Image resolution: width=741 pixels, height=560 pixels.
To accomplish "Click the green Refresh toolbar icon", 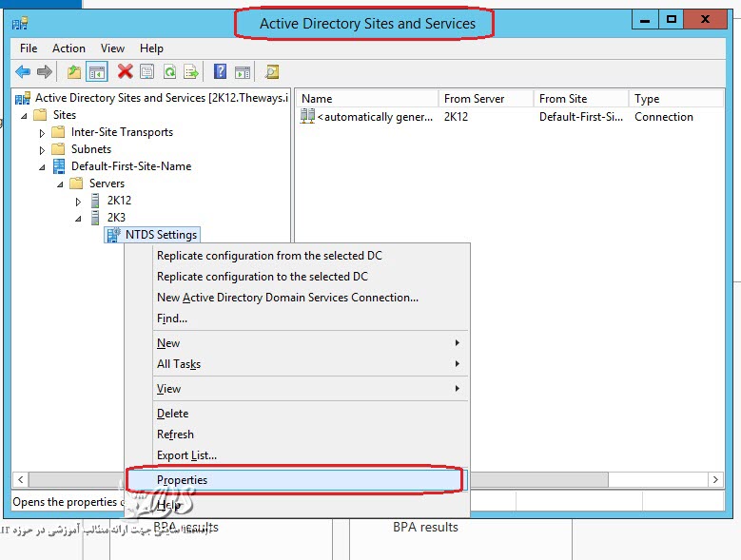I will [x=169, y=72].
